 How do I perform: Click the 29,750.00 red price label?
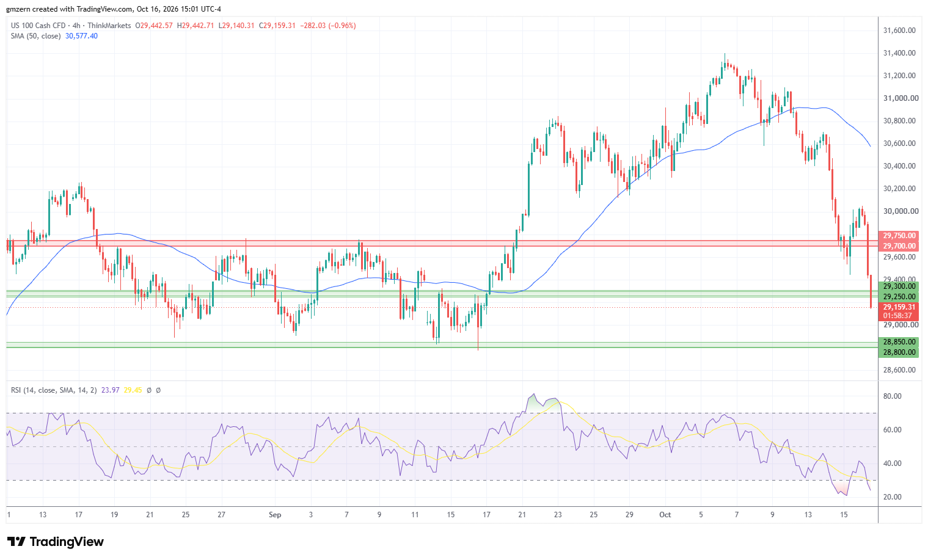[898, 236]
